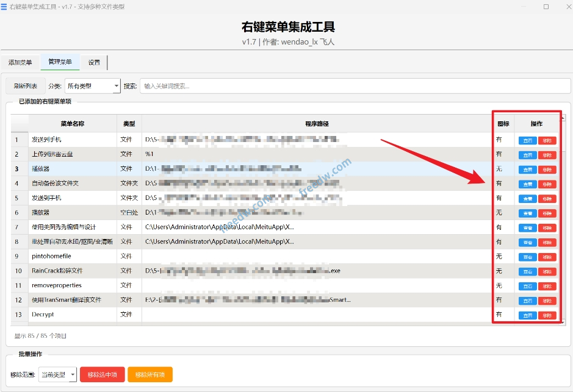Click the orange 移除所有项 button
This screenshot has width=573, height=392.
coord(150,375)
